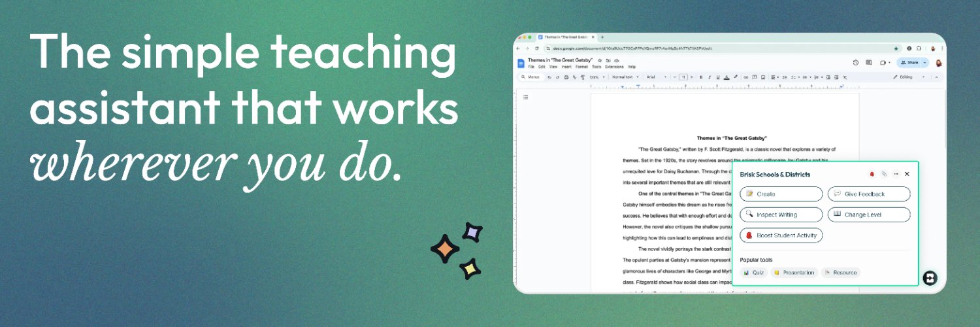
Task: Decrease font size with minus button
Action: coord(674,77)
